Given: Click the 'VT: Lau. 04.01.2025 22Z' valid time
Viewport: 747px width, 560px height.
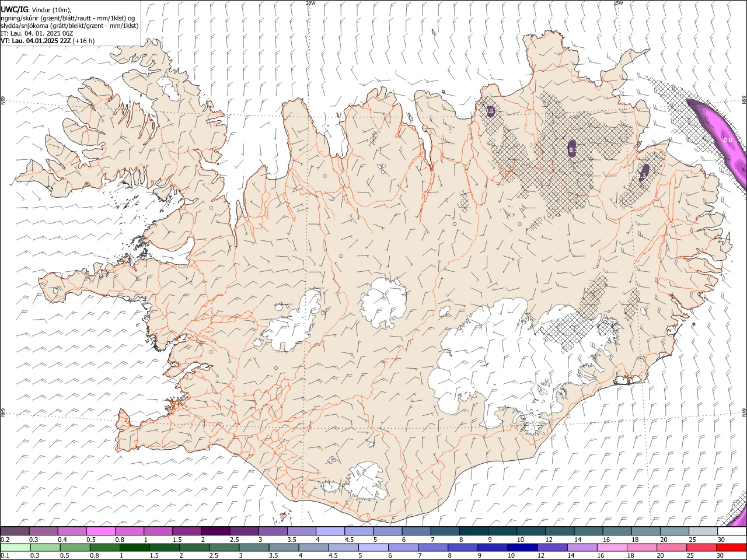Looking at the screenshot, I should click(36, 41).
